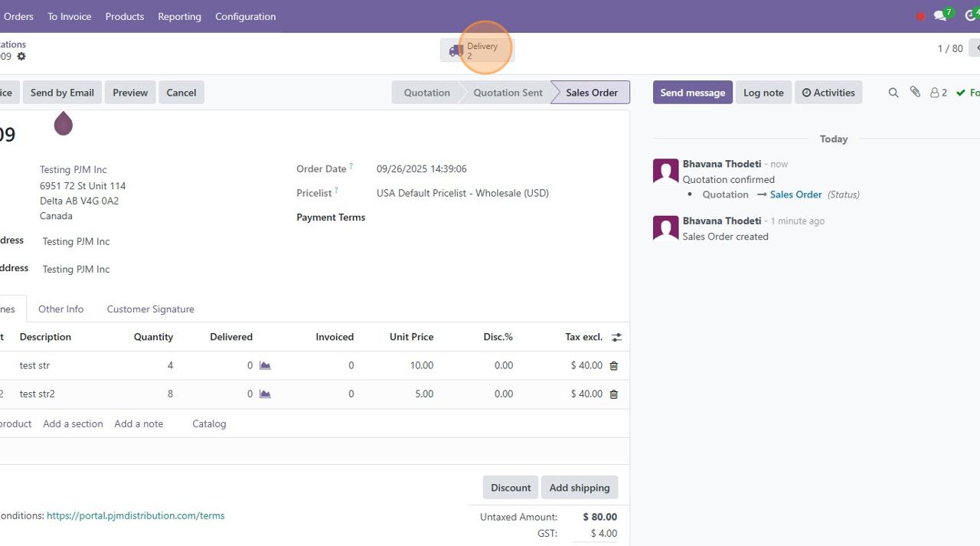Search messages with the magnifier icon
This screenshot has width=980, height=546.
pos(893,93)
